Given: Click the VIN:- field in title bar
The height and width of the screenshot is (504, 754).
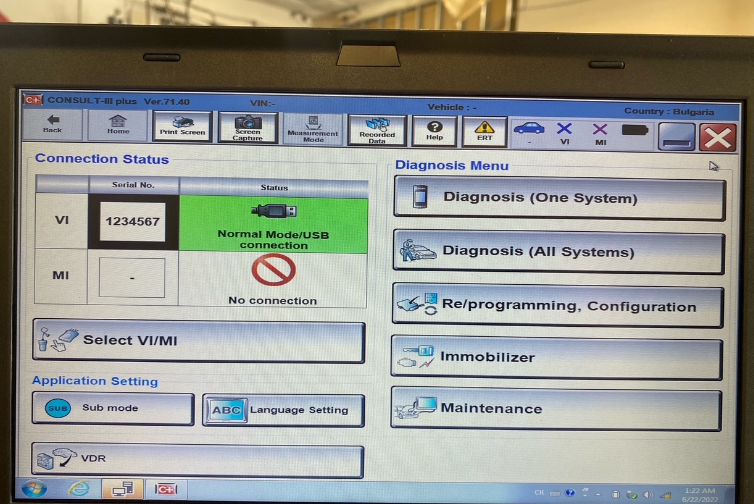Looking at the screenshot, I should click(263, 103).
